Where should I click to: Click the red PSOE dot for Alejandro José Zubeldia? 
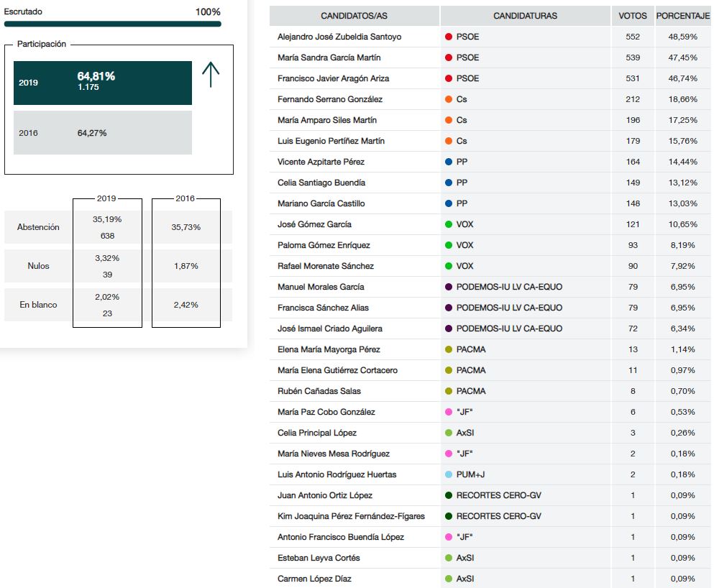click(x=449, y=37)
